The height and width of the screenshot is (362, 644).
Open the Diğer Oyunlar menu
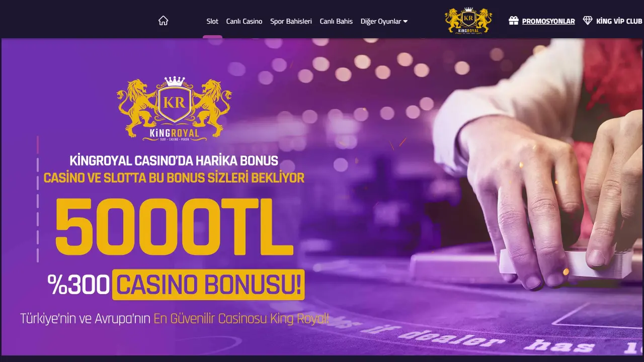coord(384,21)
